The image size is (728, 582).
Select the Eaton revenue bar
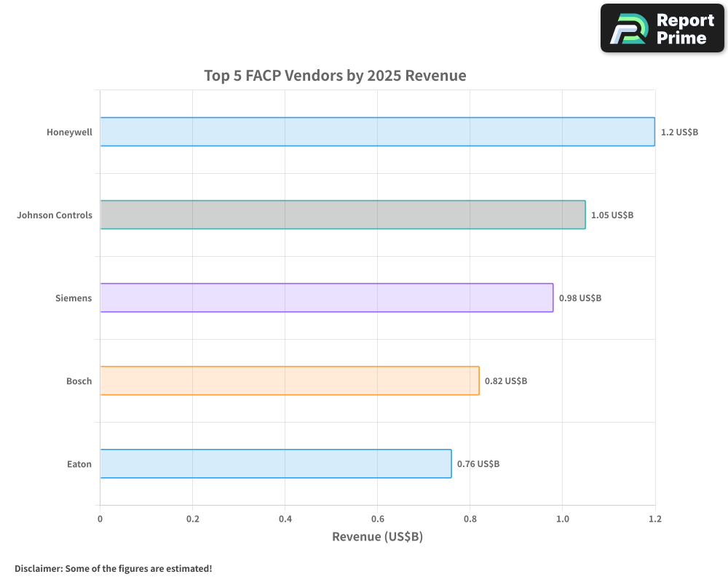click(275, 463)
